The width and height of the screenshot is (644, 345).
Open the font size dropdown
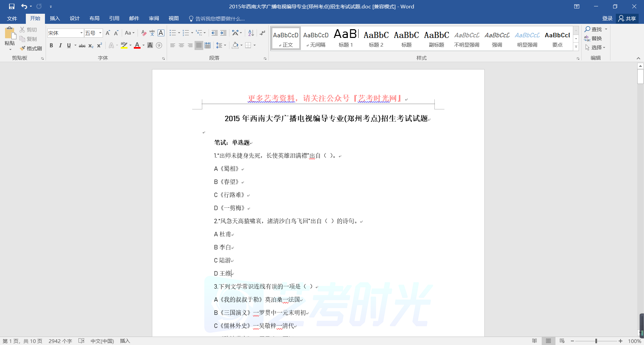(100, 33)
